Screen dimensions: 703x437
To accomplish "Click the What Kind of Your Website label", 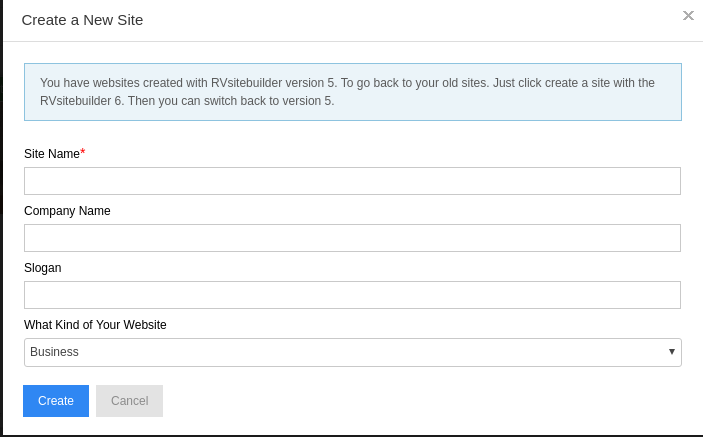I will click(95, 325).
